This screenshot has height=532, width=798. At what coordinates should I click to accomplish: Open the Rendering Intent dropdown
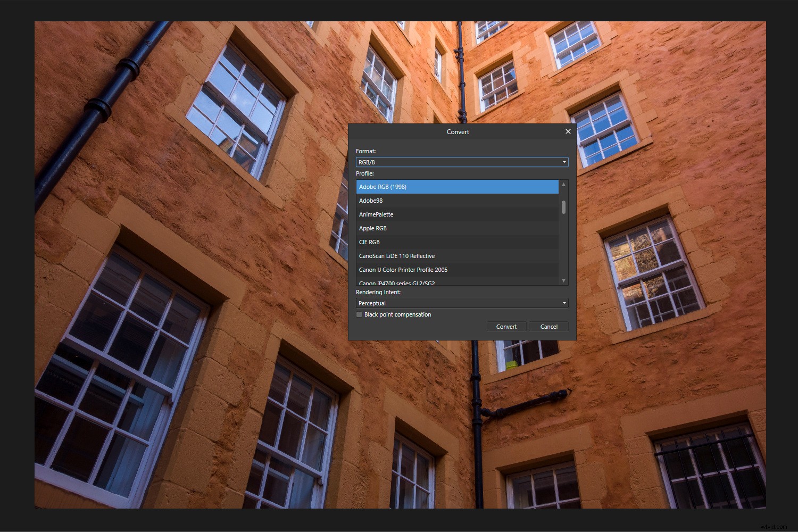click(461, 303)
